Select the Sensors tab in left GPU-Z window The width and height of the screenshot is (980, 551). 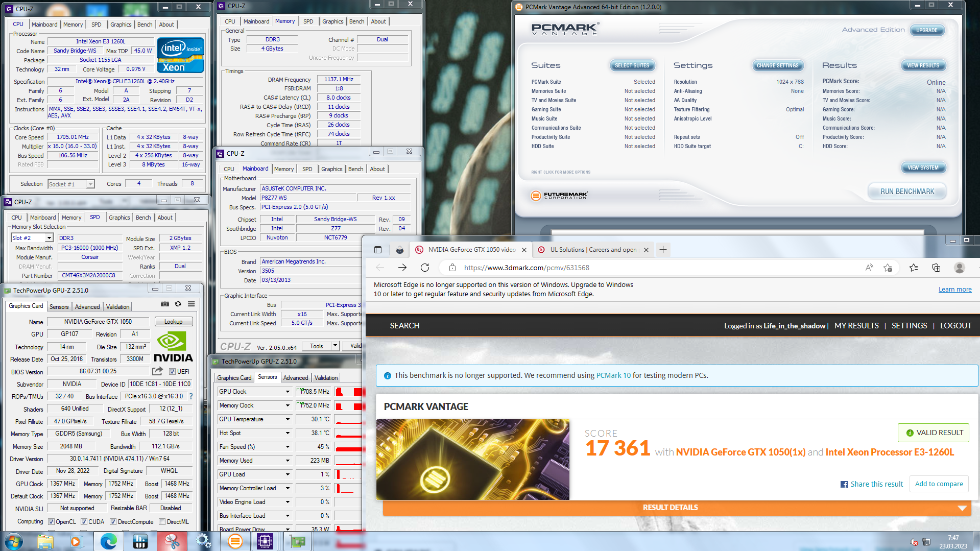coord(59,307)
